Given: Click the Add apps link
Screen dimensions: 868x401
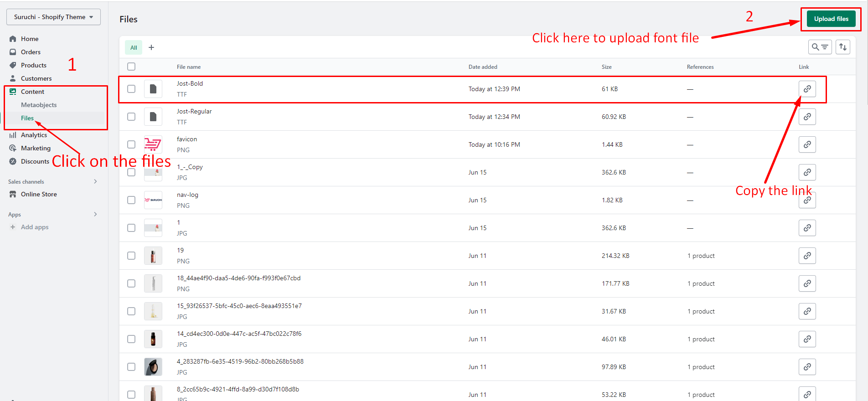Looking at the screenshot, I should click(35, 227).
